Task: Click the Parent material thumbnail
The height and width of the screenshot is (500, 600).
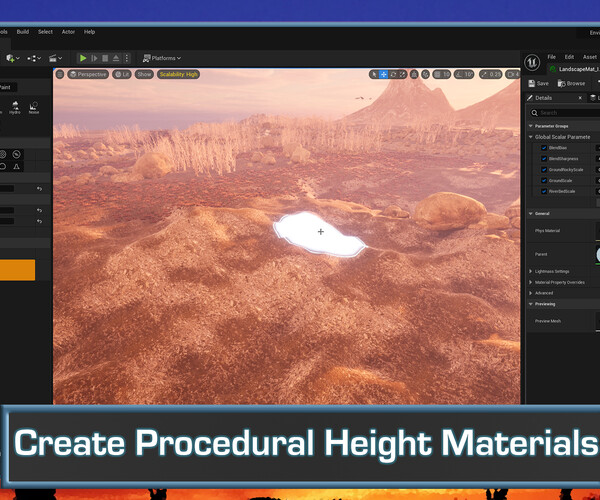Action: [x=598, y=255]
